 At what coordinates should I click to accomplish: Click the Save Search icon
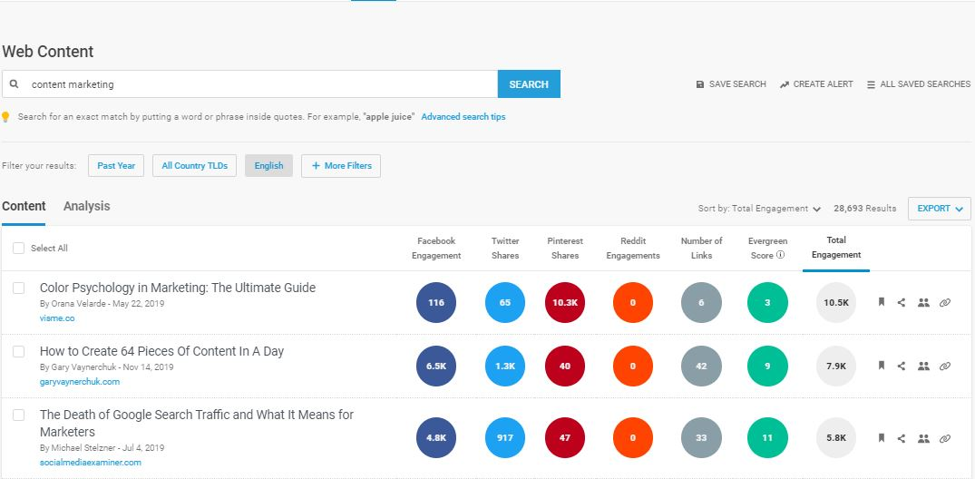(x=700, y=85)
